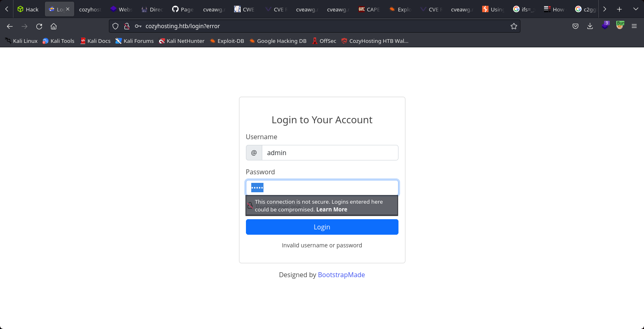644x329 pixels.
Task: Bookmark this page with the star
Action: (514, 26)
